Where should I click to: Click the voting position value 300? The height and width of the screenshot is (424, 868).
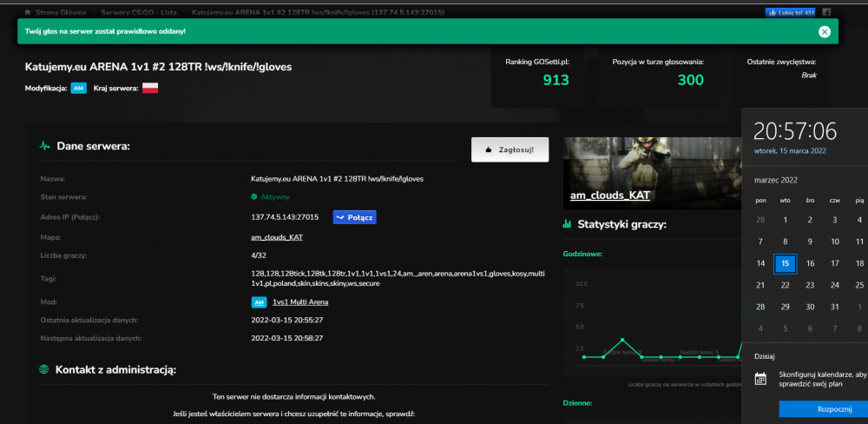point(690,80)
